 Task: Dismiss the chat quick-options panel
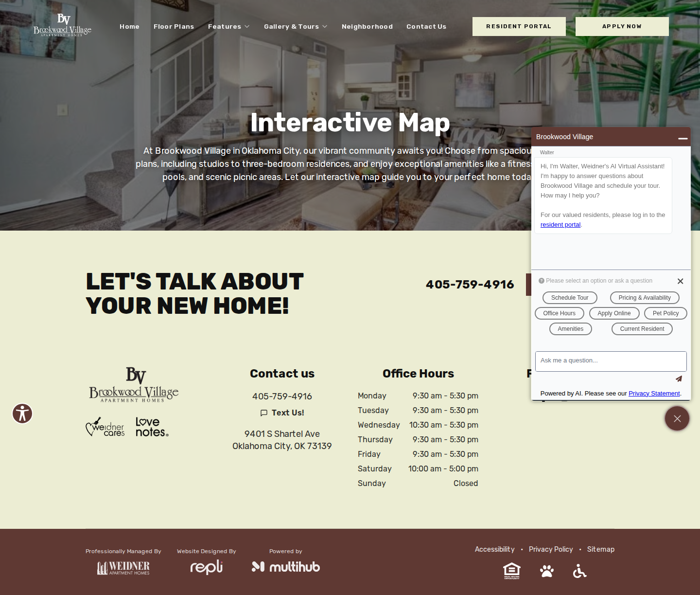[x=681, y=281]
